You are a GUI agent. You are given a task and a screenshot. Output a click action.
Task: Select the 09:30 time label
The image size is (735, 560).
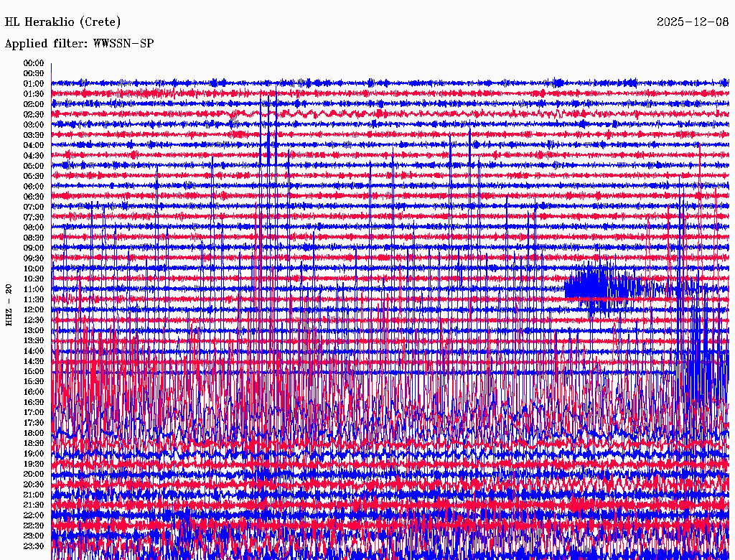34,258
